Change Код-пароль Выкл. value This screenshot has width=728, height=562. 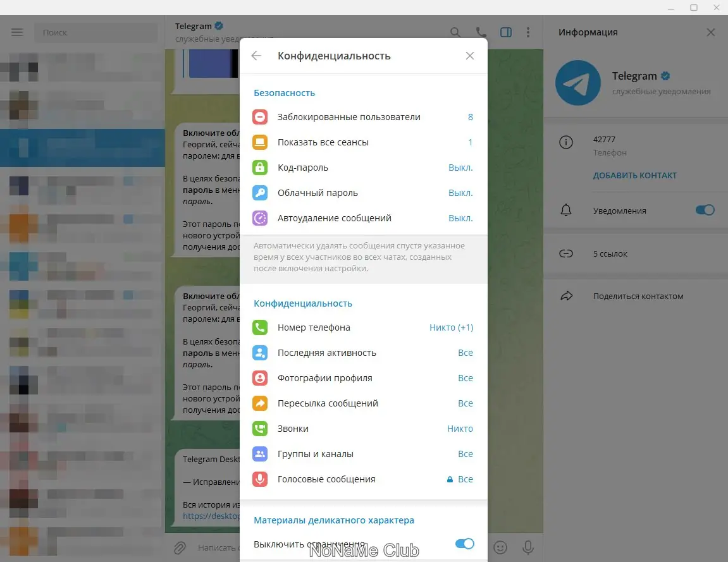pyautogui.click(x=460, y=168)
